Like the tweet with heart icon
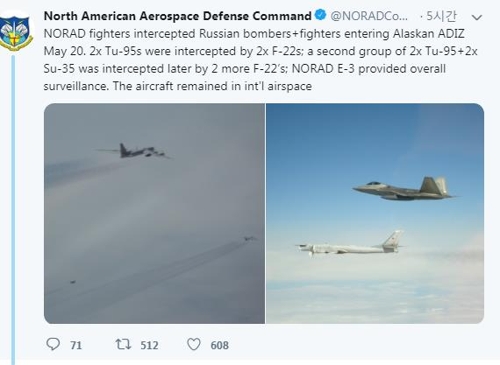 194,344
